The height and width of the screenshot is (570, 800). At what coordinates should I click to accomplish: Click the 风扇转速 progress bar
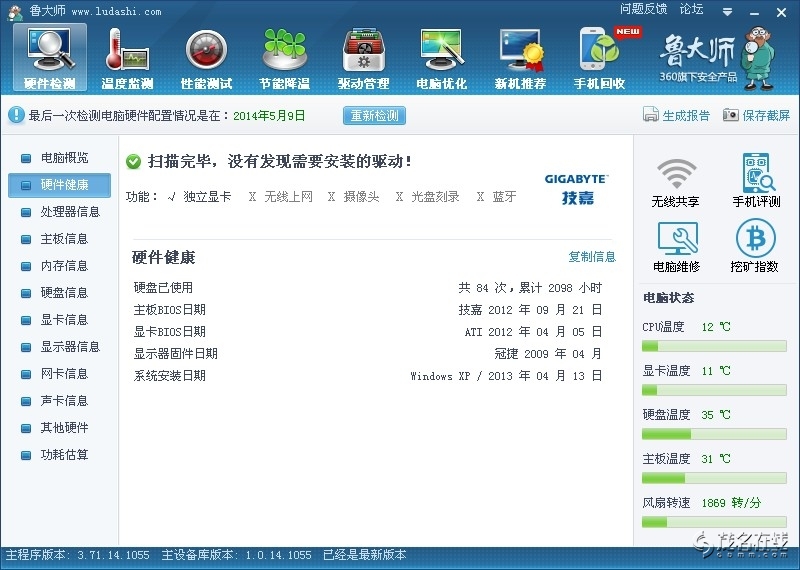714,522
